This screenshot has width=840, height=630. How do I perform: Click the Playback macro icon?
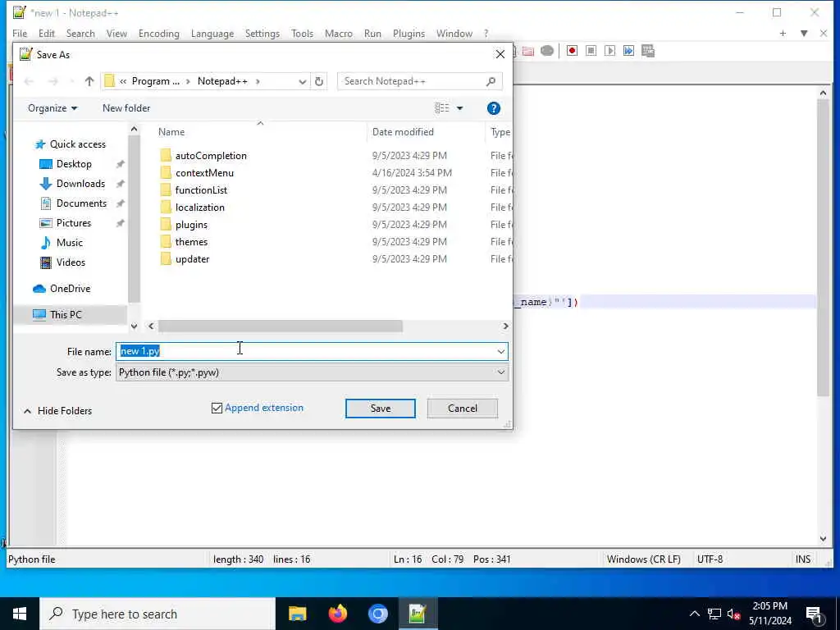click(609, 50)
